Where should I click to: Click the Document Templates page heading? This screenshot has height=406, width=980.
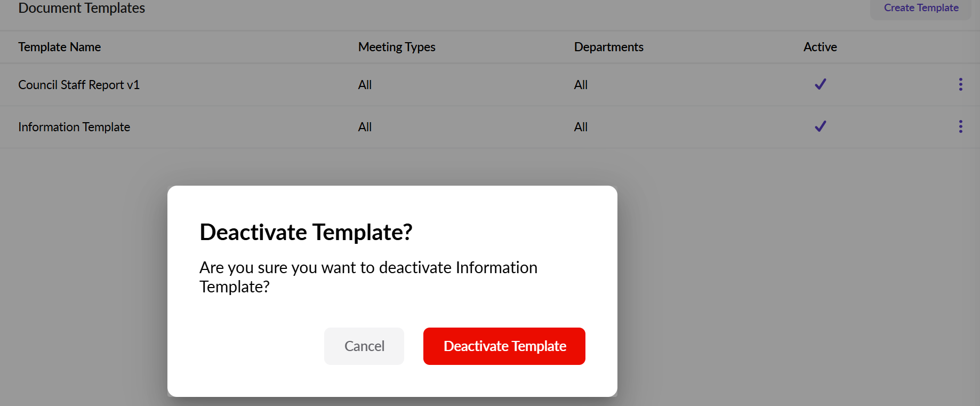point(82,8)
